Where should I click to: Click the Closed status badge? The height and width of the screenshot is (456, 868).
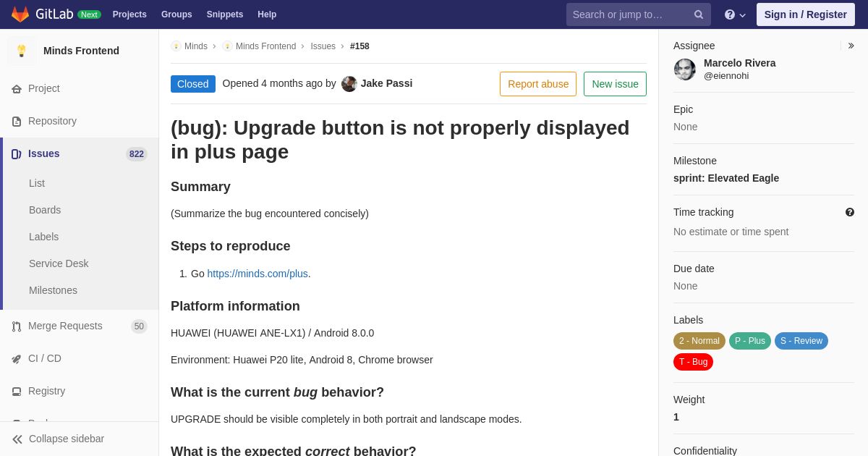193,84
